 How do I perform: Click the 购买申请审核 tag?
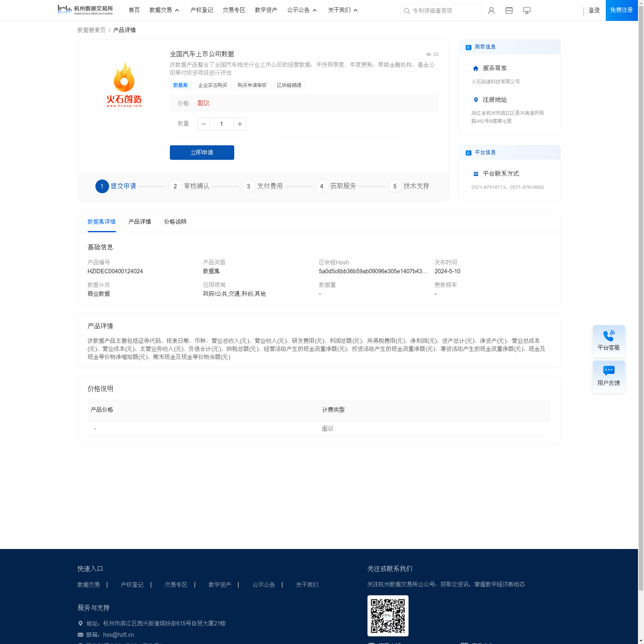point(252,85)
